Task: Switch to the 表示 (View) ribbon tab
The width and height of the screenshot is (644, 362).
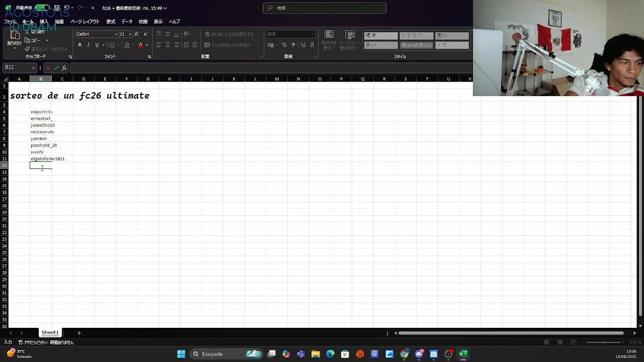Action: pos(158,22)
